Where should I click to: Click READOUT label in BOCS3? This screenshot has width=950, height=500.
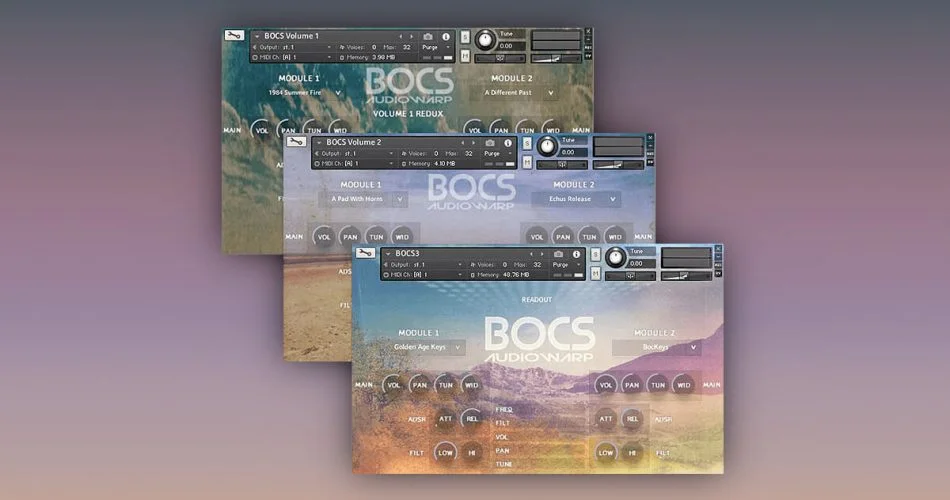pos(537,300)
